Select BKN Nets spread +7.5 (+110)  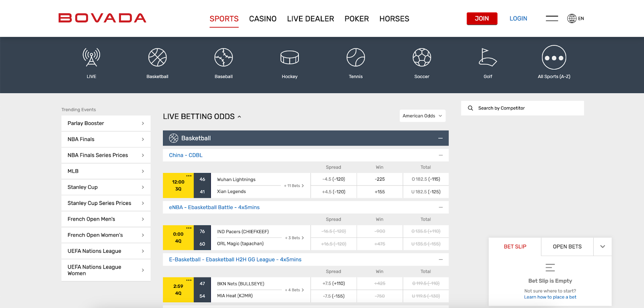coord(334,283)
